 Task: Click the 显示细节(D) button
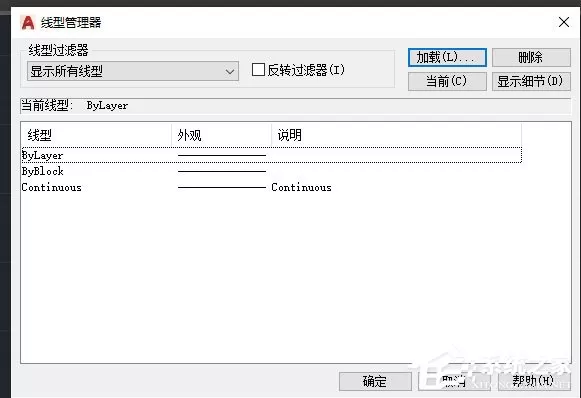[531, 81]
